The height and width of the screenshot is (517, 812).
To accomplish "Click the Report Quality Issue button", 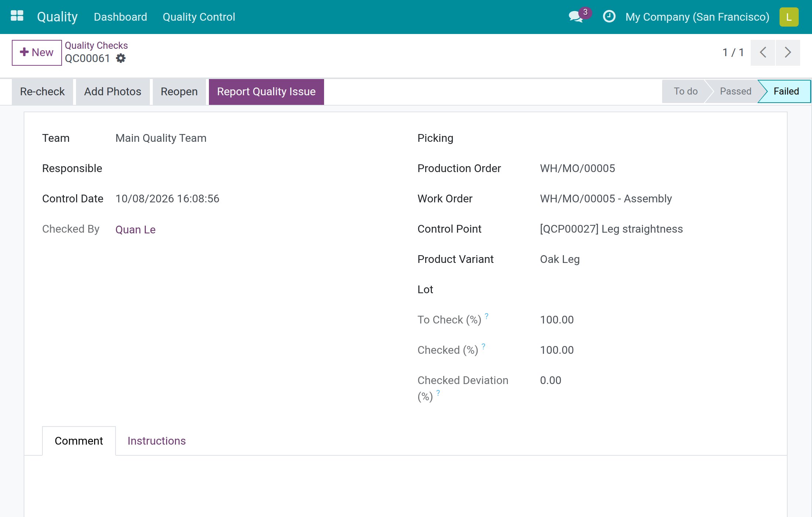I will tap(266, 92).
